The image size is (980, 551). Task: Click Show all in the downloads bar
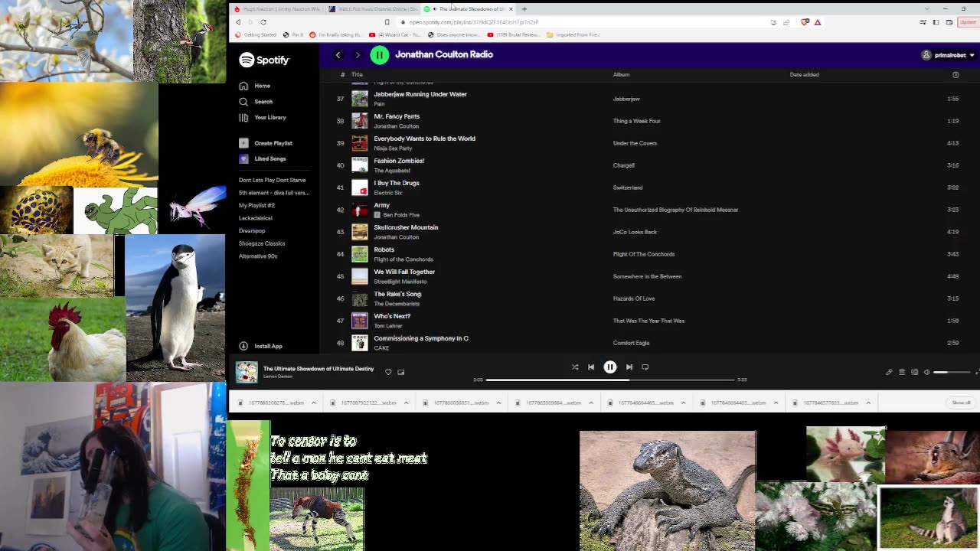961,403
